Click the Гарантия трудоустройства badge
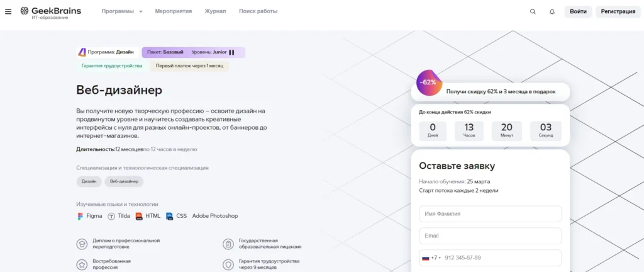The image size is (644, 272). [x=112, y=65]
